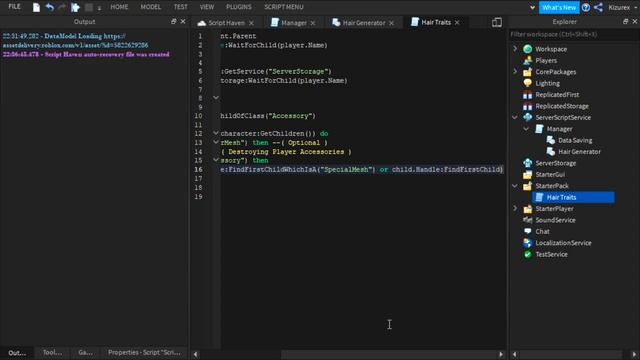Click the What's New button
The image size is (640, 360).
(559, 7)
